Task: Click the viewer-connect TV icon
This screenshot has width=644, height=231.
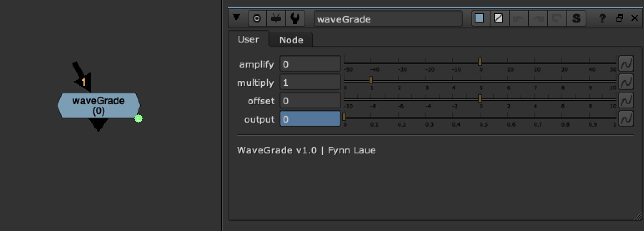Action: (276, 18)
